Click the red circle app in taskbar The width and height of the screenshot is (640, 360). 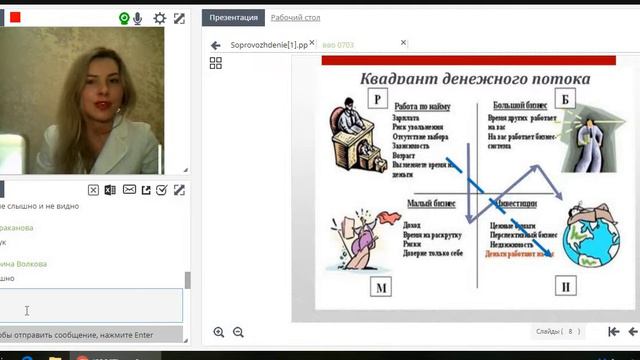click(x=83, y=358)
